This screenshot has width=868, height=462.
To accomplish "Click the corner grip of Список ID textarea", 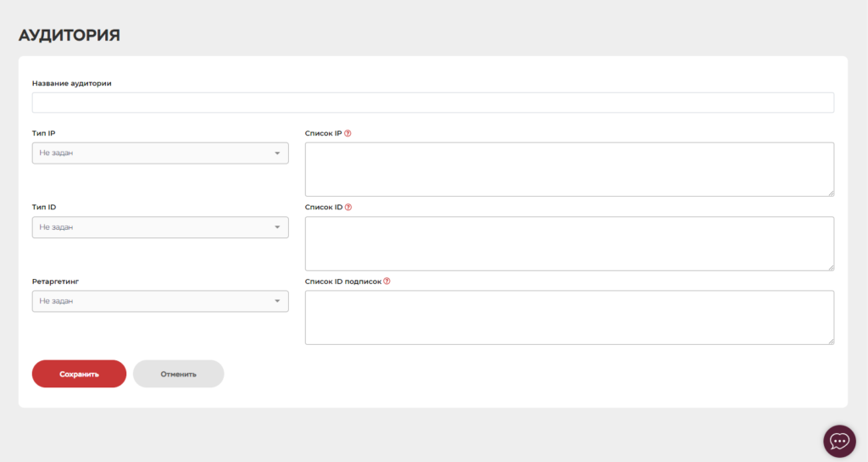I will click(x=831, y=267).
